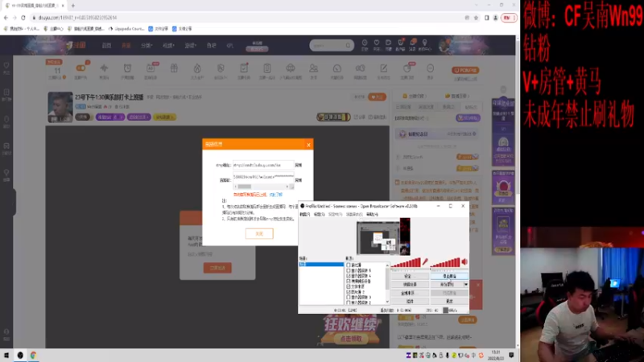
Task: Go to 首页 in Douyu navigation
Action: [x=107, y=46]
